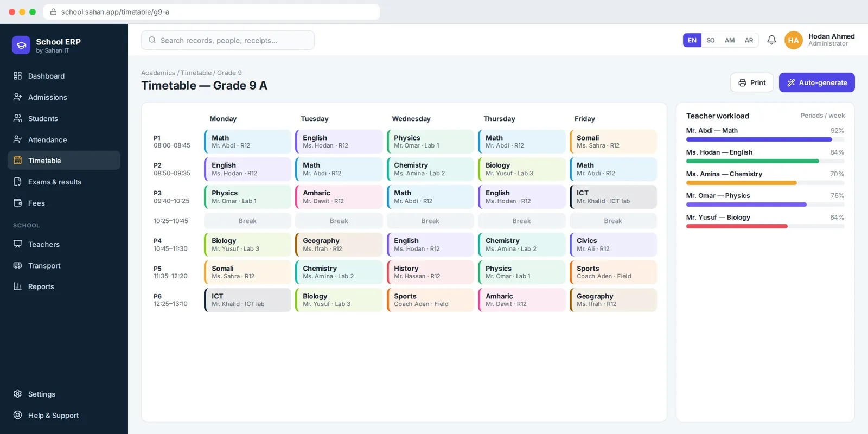
Task: Click the search records input field
Action: pos(228,40)
